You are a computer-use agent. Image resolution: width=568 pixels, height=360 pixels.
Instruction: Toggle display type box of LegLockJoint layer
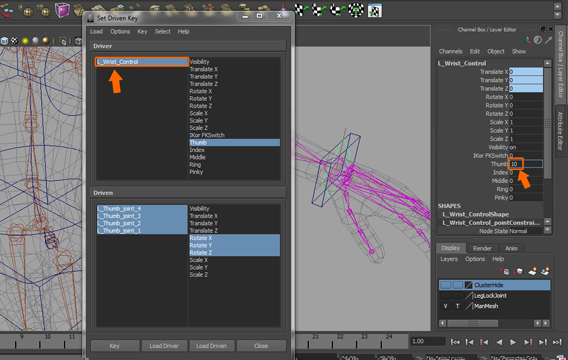click(458, 296)
